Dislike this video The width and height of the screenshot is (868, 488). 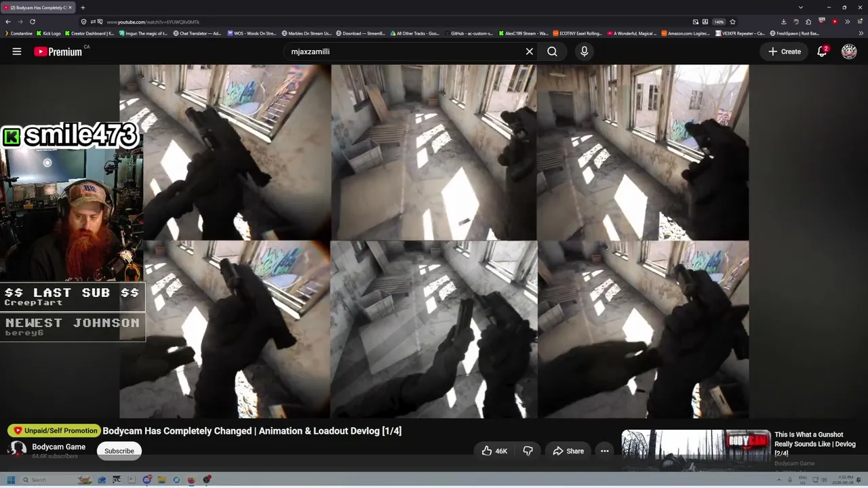click(528, 451)
